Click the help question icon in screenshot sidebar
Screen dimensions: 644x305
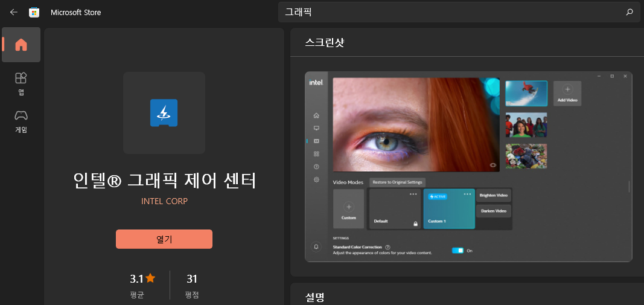(316, 167)
